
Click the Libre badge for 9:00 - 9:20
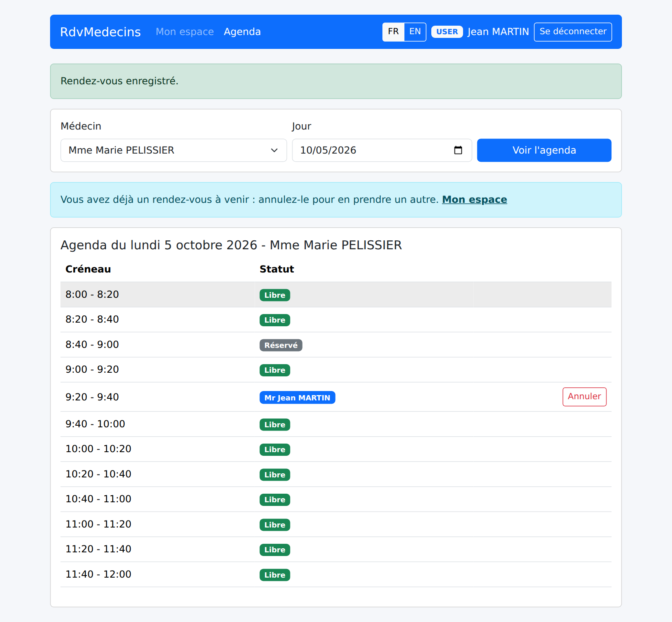point(275,370)
